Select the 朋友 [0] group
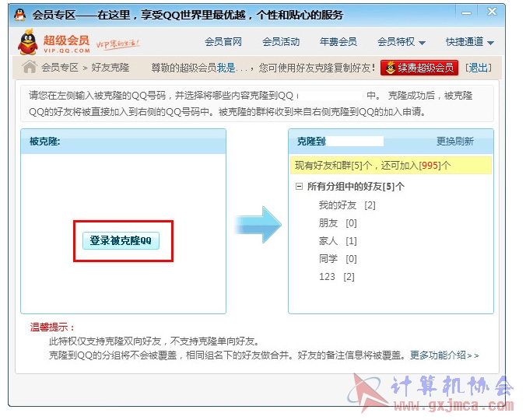Image resolution: width=526 pixels, height=420 pixels. click(x=338, y=223)
